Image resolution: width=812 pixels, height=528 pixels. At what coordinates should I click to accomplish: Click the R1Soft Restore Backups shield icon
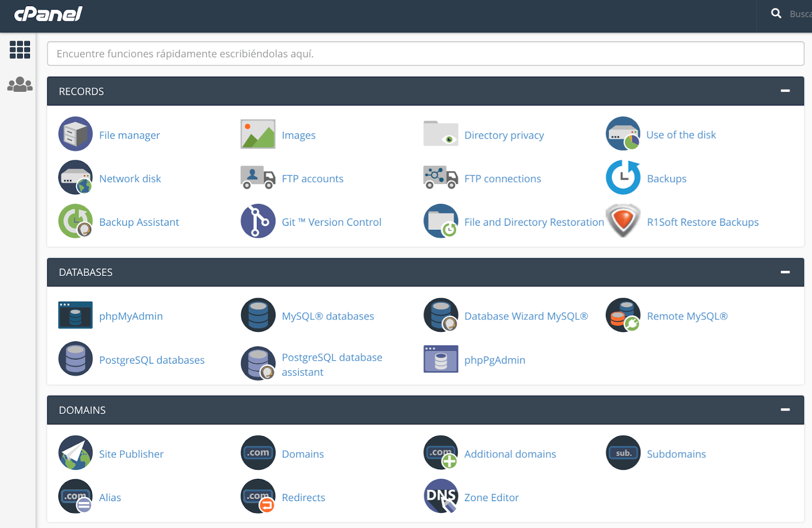(623, 221)
